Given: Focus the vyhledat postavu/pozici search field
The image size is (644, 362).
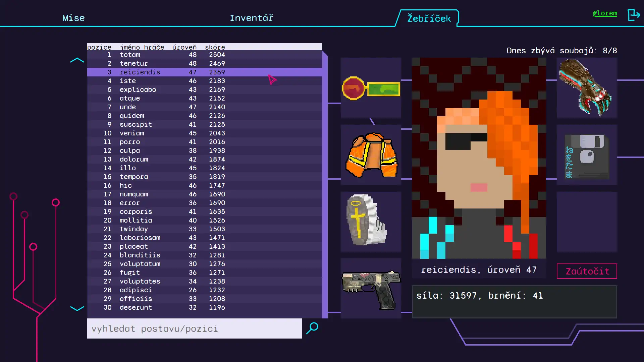Looking at the screenshot, I should click(x=194, y=328).
